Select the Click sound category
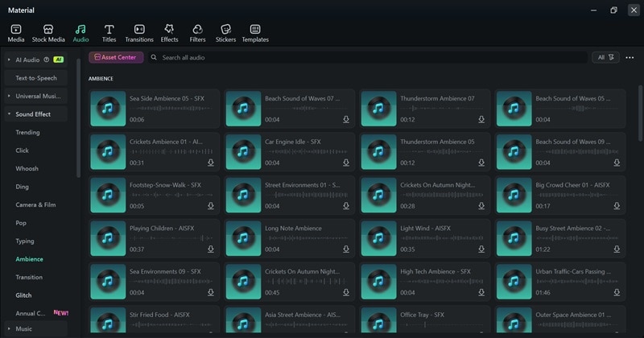The image size is (644, 338). pos(23,150)
